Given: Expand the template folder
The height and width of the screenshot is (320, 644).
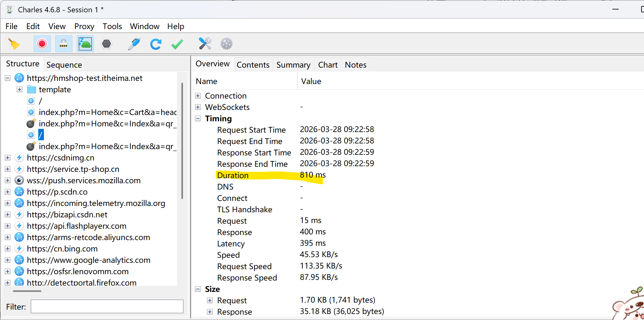Looking at the screenshot, I should point(20,89).
